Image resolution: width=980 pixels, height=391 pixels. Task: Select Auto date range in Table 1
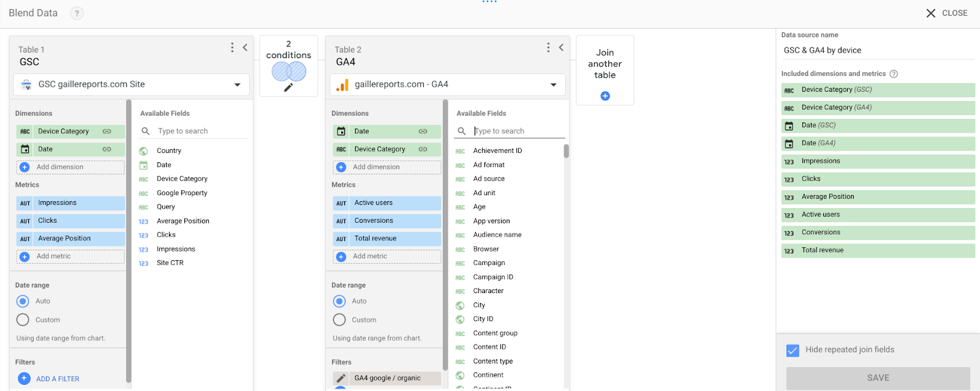click(x=23, y=301)
